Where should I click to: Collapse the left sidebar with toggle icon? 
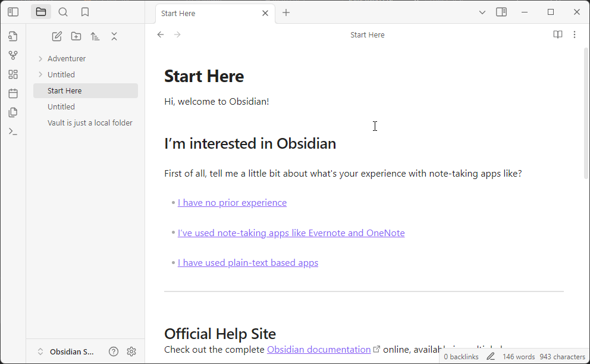[x=13, y=12]
